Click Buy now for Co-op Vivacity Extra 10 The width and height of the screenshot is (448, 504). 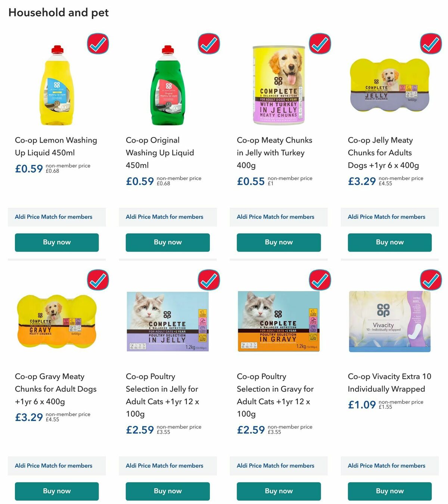click(x=389, y=491)
